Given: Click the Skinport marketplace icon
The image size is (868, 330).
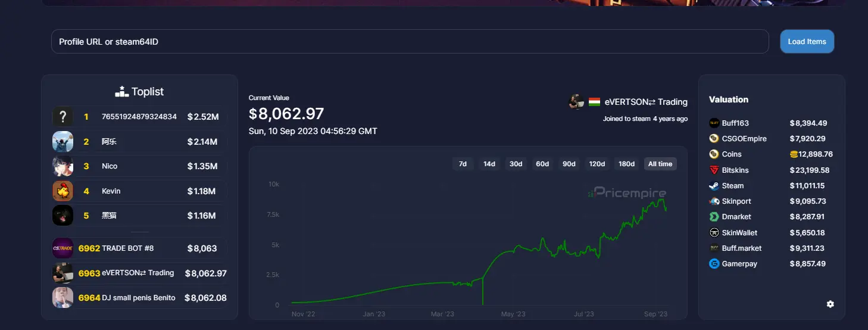Looking at the screenshot, I should (714, 201).
